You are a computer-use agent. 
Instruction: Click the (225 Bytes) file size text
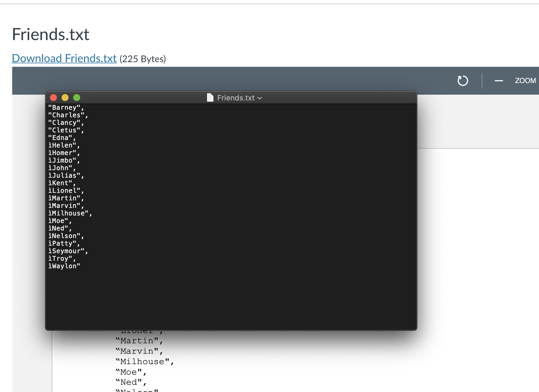click(x=143, y=59)
